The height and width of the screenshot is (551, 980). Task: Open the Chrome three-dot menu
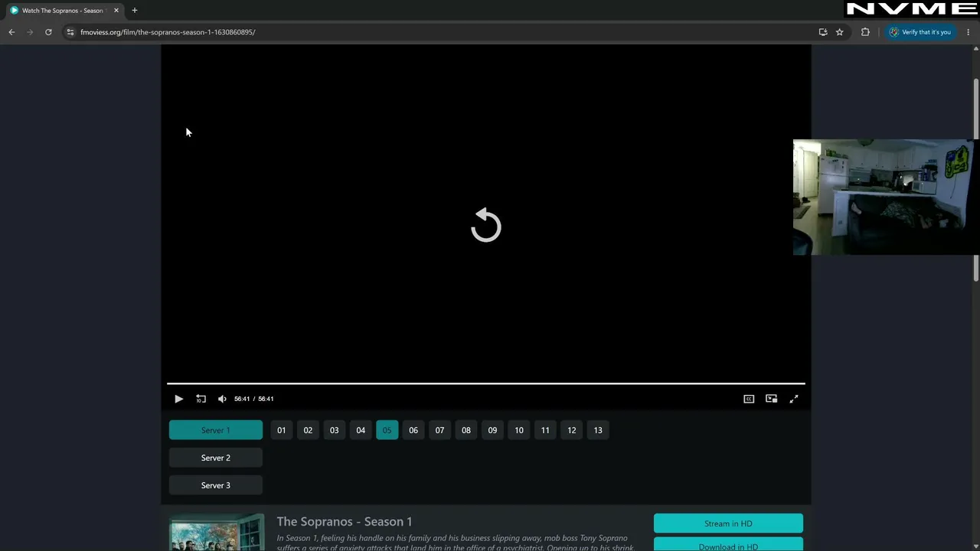pyautogui.click(x=969, y=32)
